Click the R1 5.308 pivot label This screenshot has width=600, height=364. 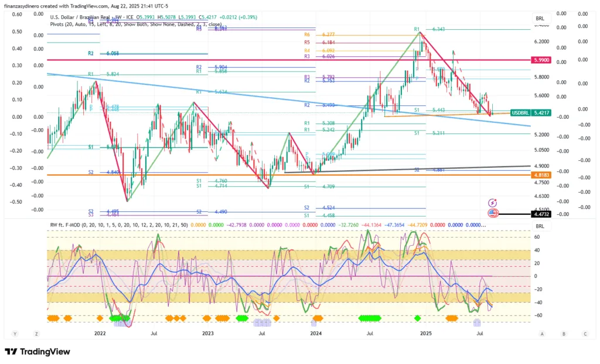tap(319, 123)
